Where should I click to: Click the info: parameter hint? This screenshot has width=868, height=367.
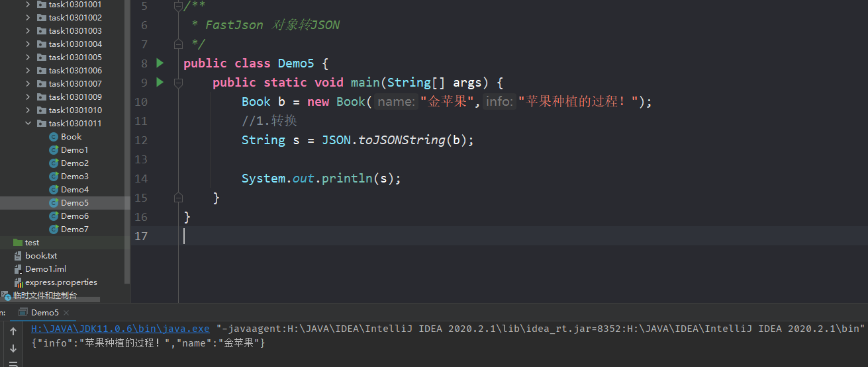point(499,102)
